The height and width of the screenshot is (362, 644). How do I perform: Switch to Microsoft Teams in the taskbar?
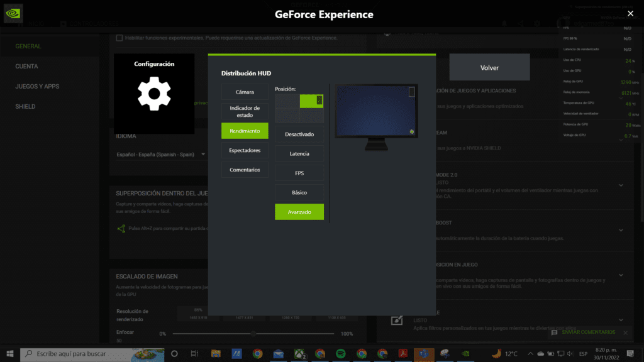coord(424,354)
